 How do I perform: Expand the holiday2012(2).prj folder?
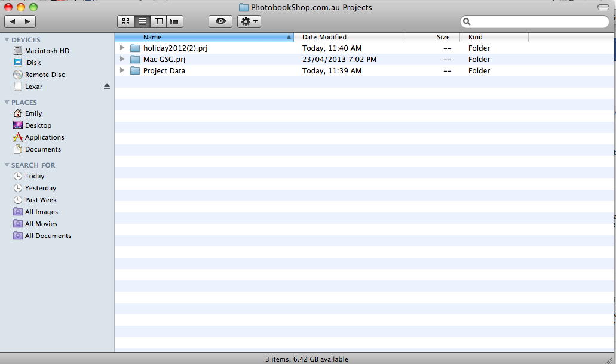pos(122,48)
